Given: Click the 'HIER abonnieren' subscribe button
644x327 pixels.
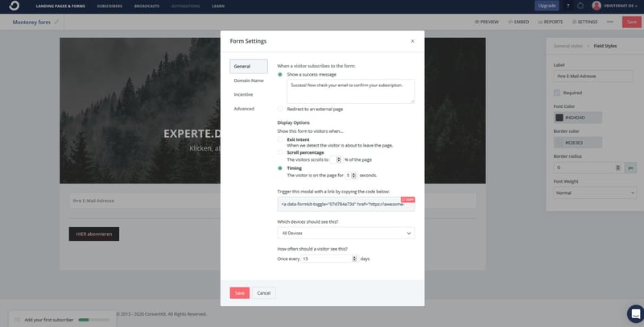Looking at the screenshot, I should tap(94, 234).
